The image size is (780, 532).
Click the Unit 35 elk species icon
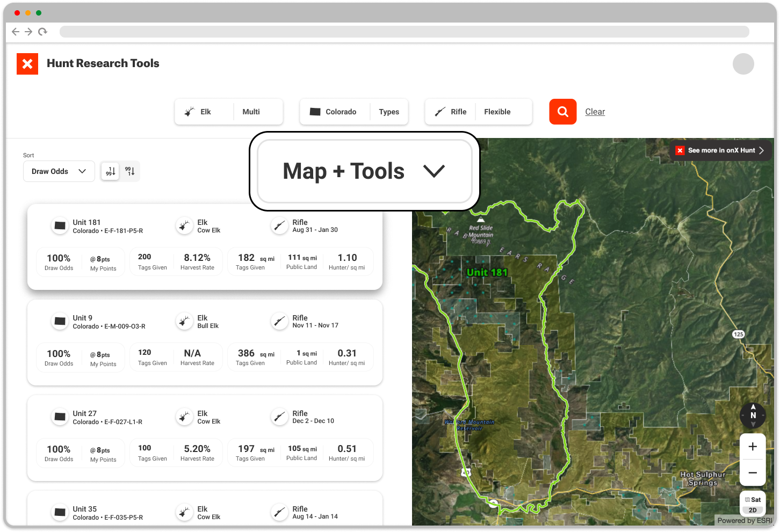(184, 513)
